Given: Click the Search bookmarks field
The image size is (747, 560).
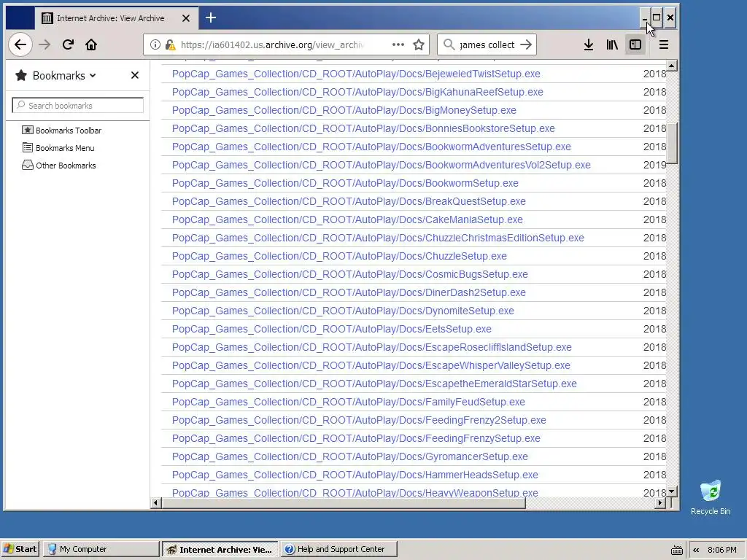Looking at the screenshot, I should tap(77, 105).
